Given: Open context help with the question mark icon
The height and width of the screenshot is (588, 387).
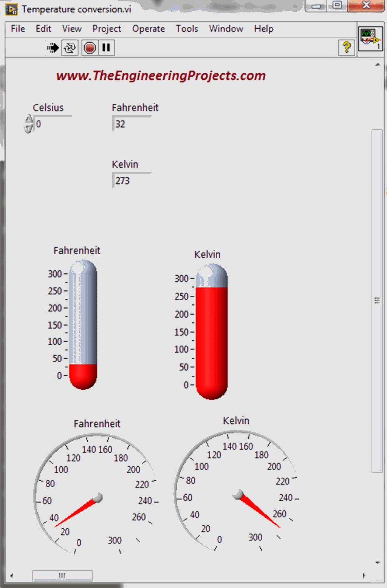Looking at the screenshot, I should [346, 48].
